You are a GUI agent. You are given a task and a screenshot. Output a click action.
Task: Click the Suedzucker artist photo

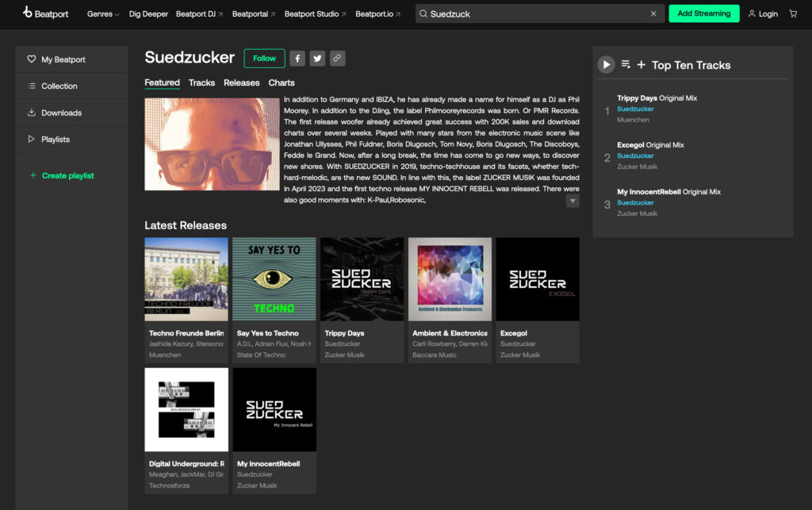point(212,144)
